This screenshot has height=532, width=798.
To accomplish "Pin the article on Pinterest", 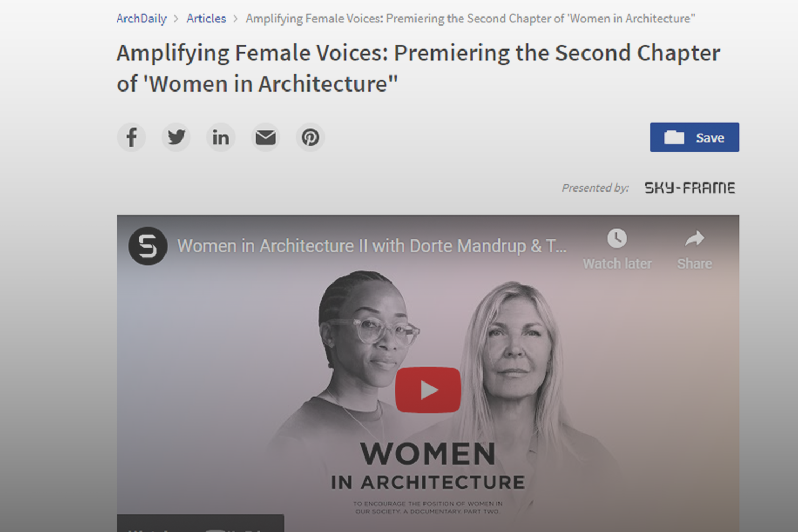I will click(310, 137).
